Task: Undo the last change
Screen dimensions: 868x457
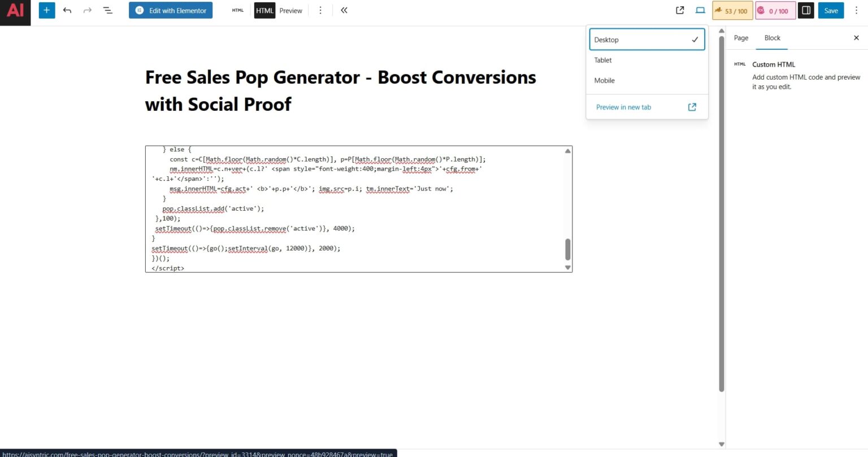Action: pos(67,10)
